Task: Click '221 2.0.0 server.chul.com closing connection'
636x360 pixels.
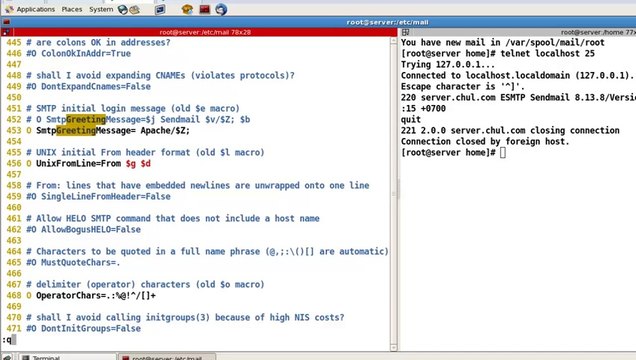Action: (510, 131)
